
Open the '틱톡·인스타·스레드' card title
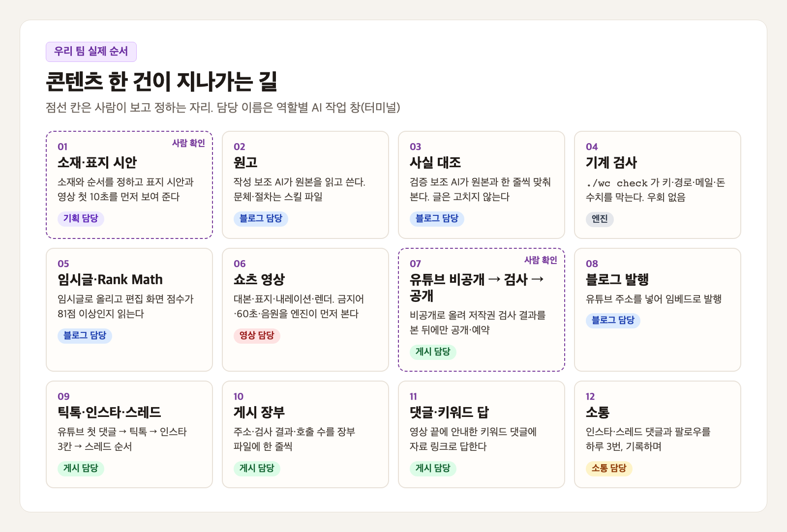click(x=109, y=412)
